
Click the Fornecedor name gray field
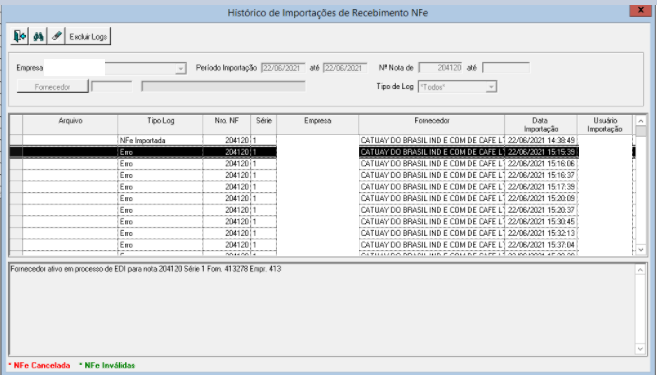(223, 87)
